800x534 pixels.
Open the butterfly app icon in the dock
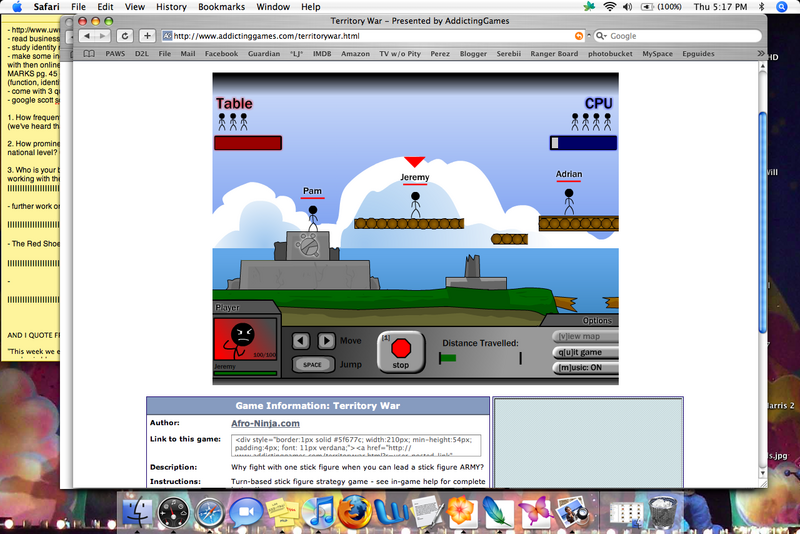coord(535,512)
